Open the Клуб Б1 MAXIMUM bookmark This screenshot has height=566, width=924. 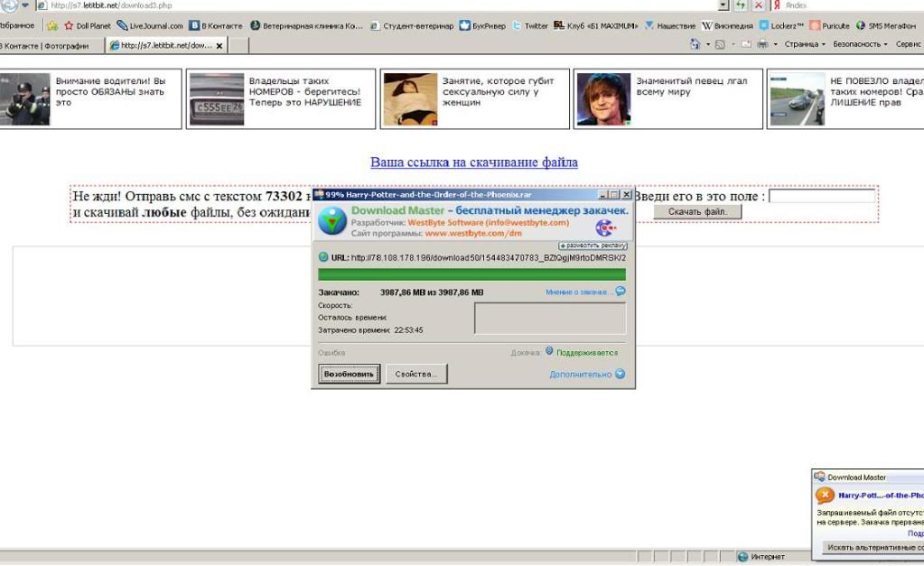tap(596, 25)
